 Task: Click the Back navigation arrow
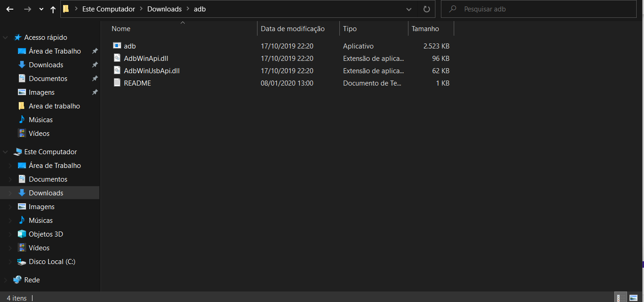10,9
